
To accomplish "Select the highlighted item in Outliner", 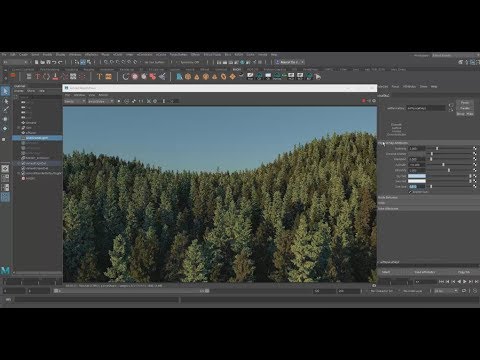I will [37, 138].
